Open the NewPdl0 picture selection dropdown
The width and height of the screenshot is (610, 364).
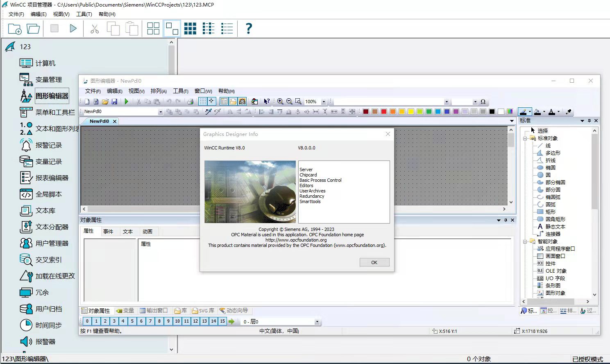[x=160, y=112]
